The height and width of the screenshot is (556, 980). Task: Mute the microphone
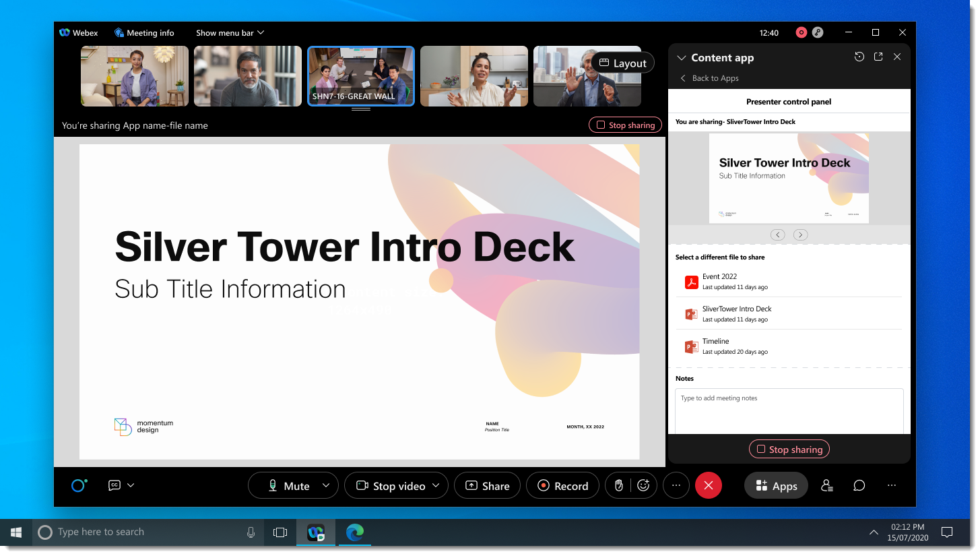[289, 486]
